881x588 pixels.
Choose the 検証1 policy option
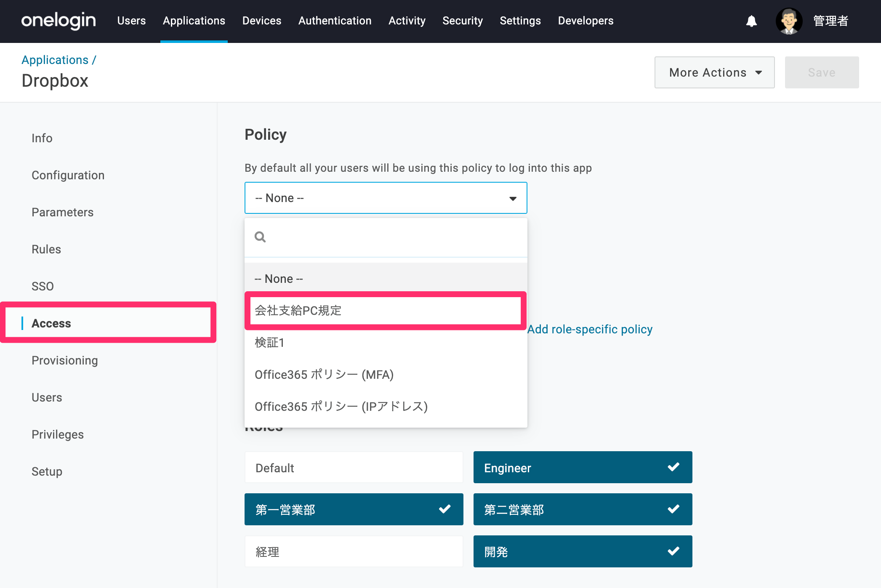(x=386, y=343)
